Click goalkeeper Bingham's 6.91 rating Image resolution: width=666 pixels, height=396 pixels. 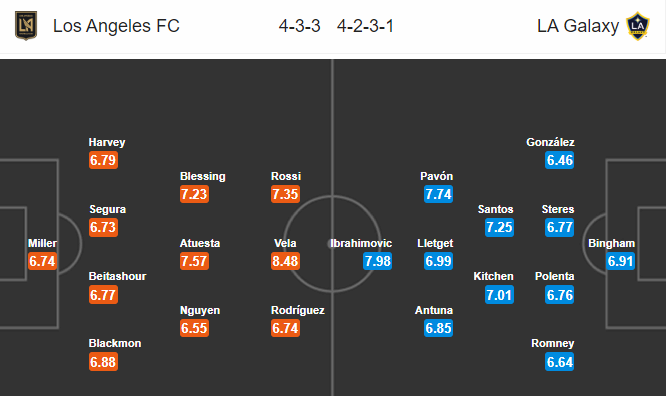coord(621,261)
